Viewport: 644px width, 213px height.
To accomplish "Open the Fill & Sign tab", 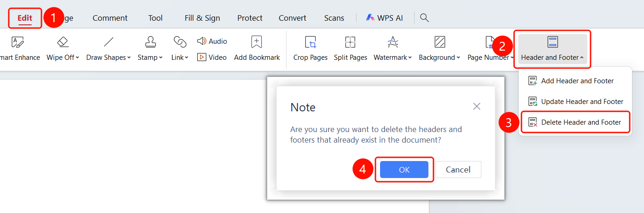I will [202, 18].
